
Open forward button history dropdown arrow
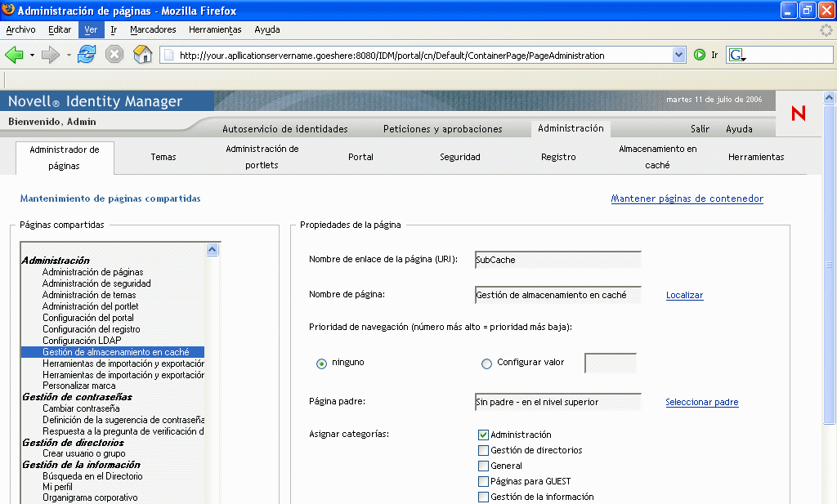tap(69, 55)
